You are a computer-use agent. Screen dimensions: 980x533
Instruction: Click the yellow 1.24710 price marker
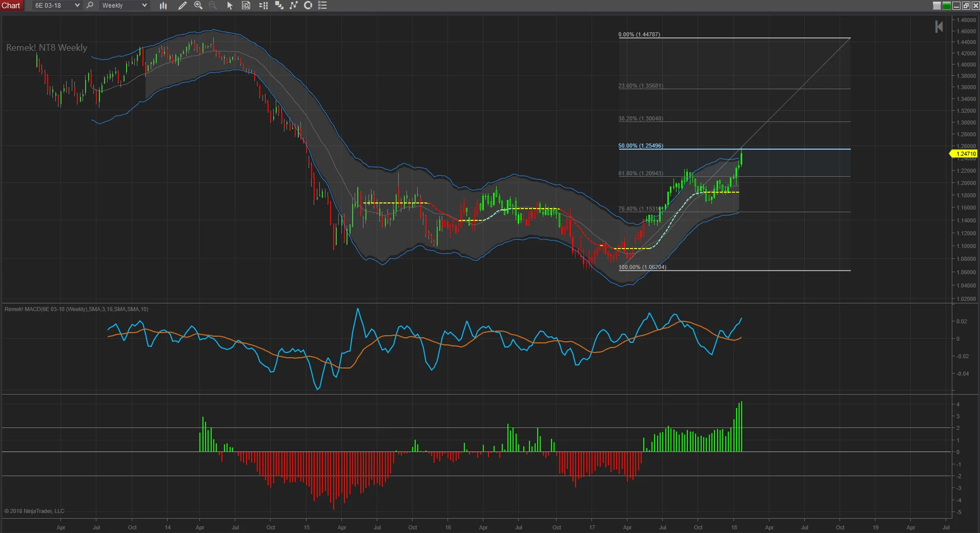(x=964, y=154)
